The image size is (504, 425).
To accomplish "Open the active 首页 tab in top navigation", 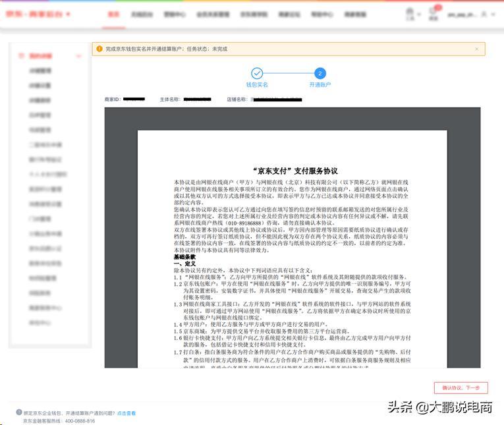I will click(x=113, y=14).
